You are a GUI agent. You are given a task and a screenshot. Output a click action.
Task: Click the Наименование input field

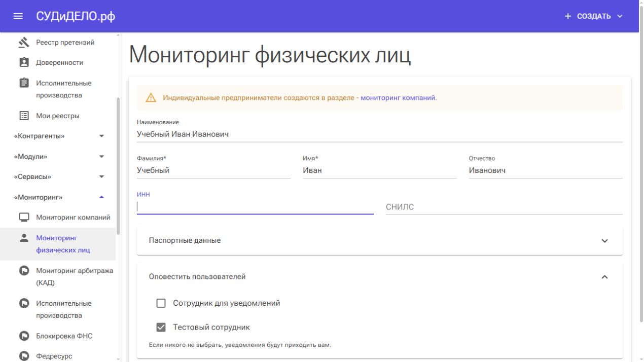[380, 135]
